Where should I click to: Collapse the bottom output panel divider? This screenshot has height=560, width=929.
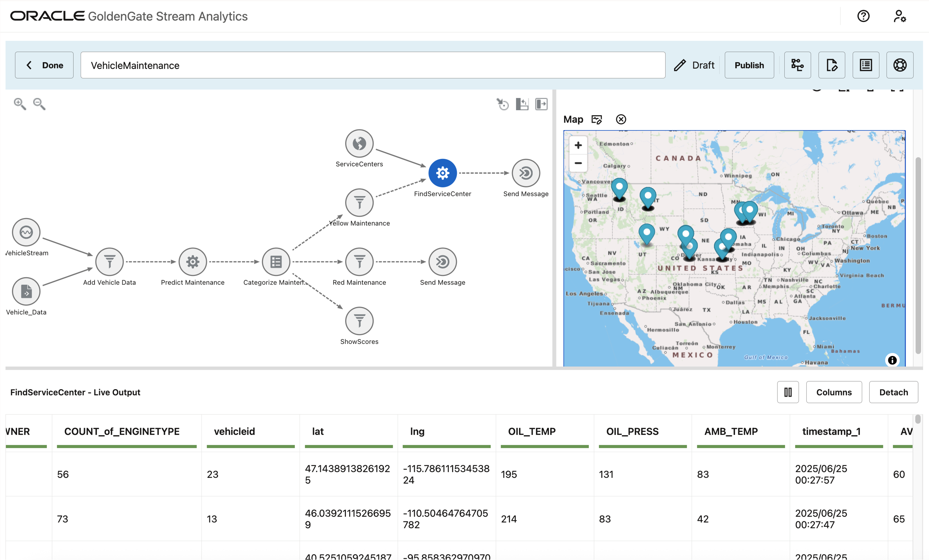pyautogui.click(x=522, y=104)
